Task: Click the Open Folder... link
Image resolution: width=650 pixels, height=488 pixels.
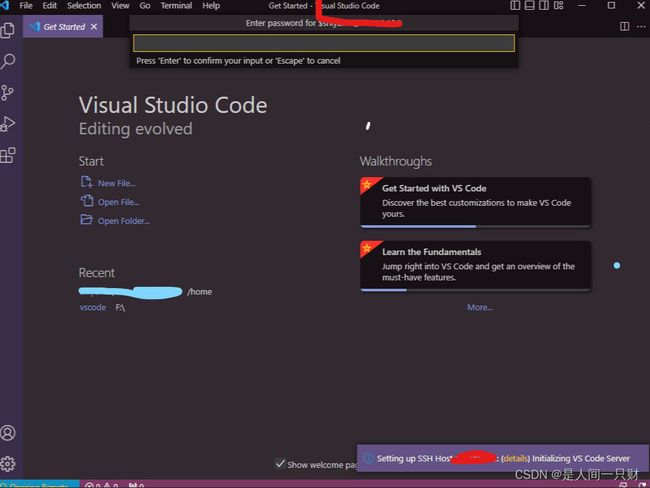Action: coord(124,221)
